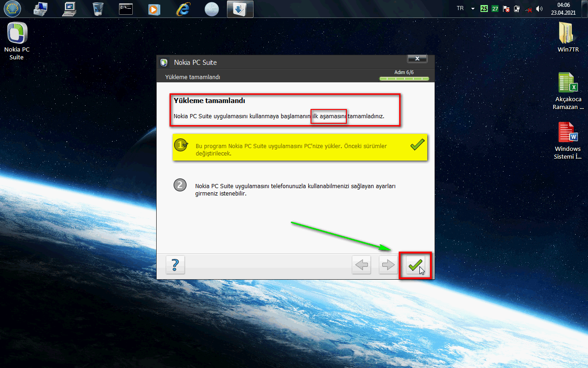Open the Win7TR folder on desktop
The width and height of the screenshot is (588, 368).
coord(568,38)
